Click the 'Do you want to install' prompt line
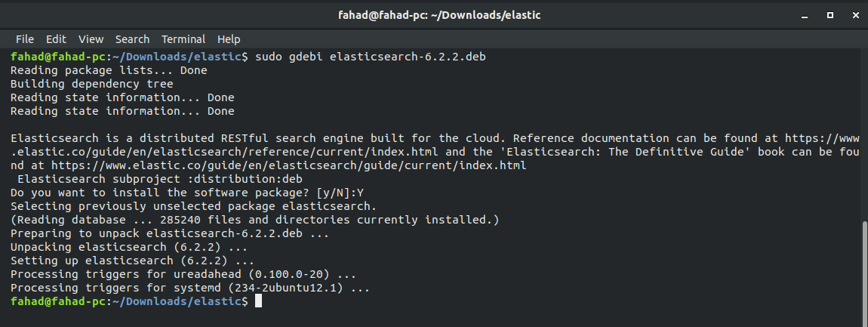 coord(187,193)
